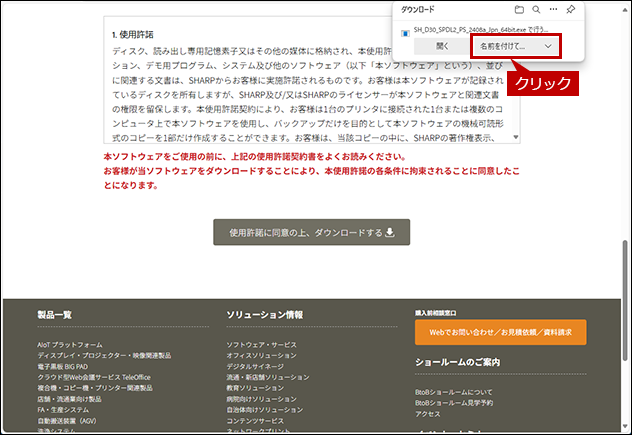
Task: Click the 製品一覧 footer heading
Action: pyautogui.click(x=54, y=315)
